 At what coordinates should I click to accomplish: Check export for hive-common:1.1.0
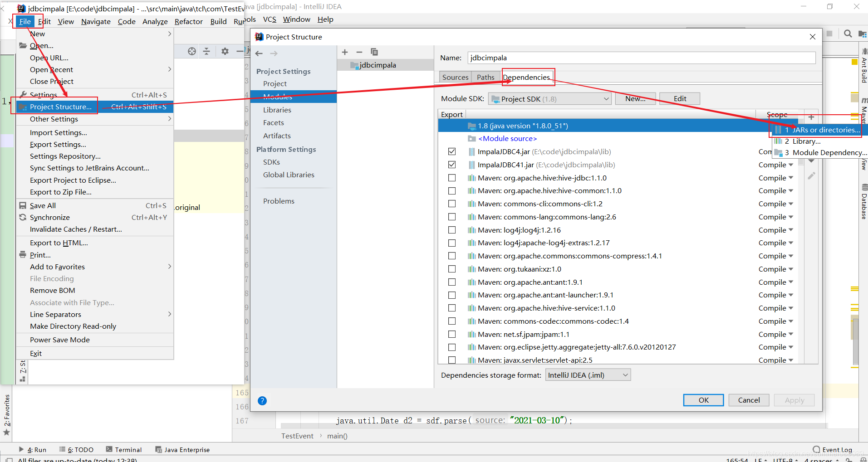pos(452,191)
